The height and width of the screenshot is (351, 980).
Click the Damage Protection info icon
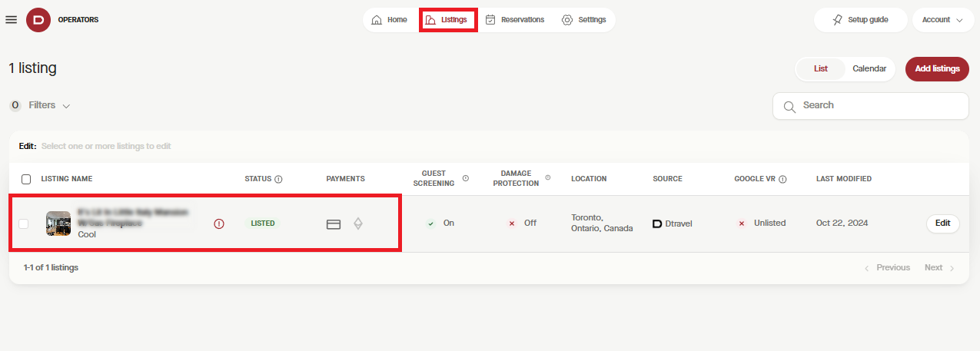tap(547, 178)
